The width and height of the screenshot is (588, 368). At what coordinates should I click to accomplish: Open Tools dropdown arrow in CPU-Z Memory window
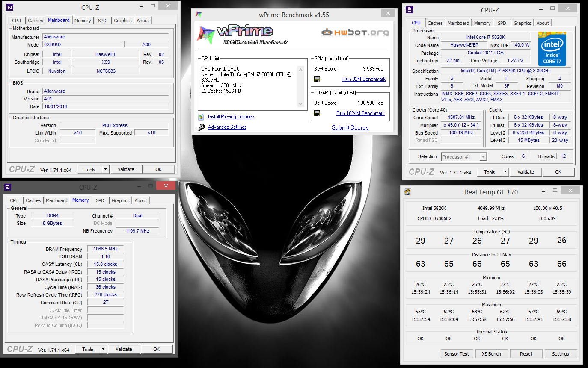pos(104,349)
